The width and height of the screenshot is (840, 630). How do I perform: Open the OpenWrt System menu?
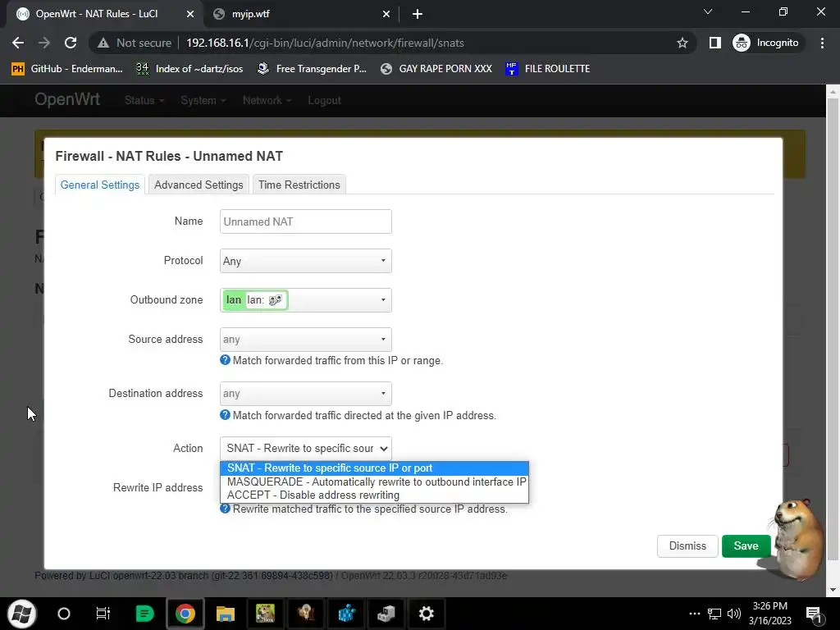tap(203, 100)
